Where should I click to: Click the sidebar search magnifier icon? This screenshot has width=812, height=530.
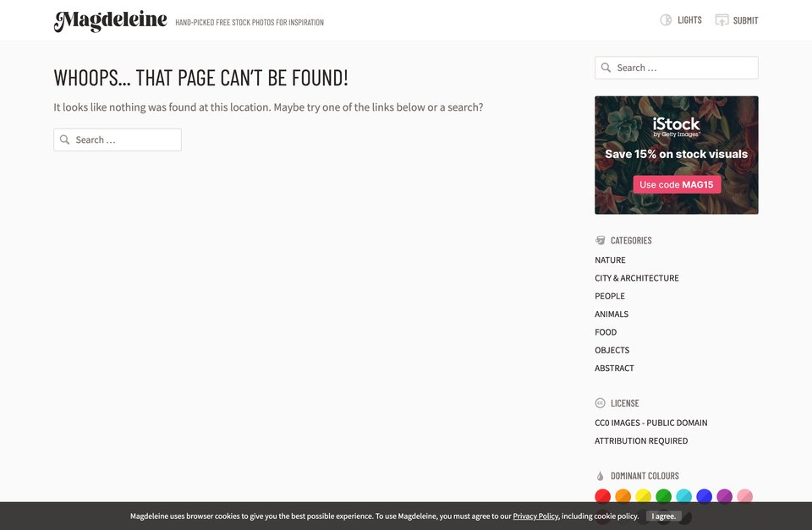pos(606,68)
